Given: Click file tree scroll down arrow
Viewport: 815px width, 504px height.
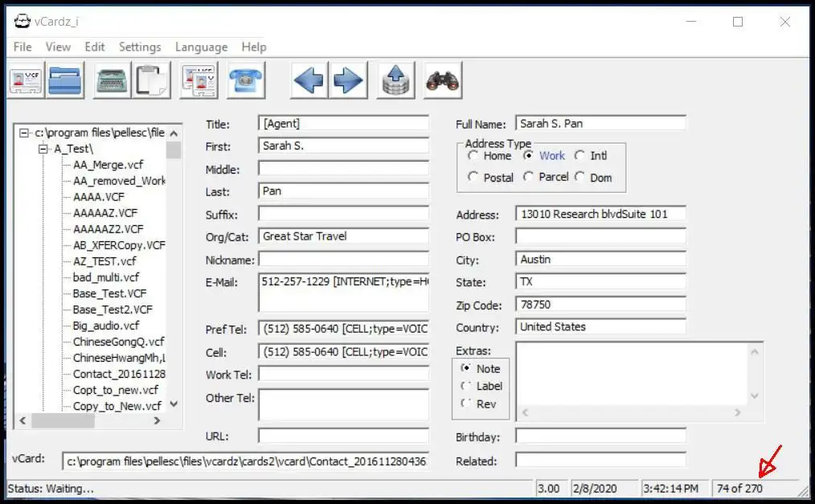Looking at the screenshot, I should [174, 404].
